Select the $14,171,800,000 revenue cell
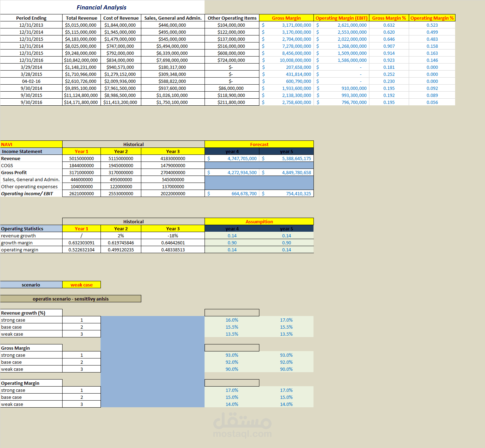 tap(82, 102)
